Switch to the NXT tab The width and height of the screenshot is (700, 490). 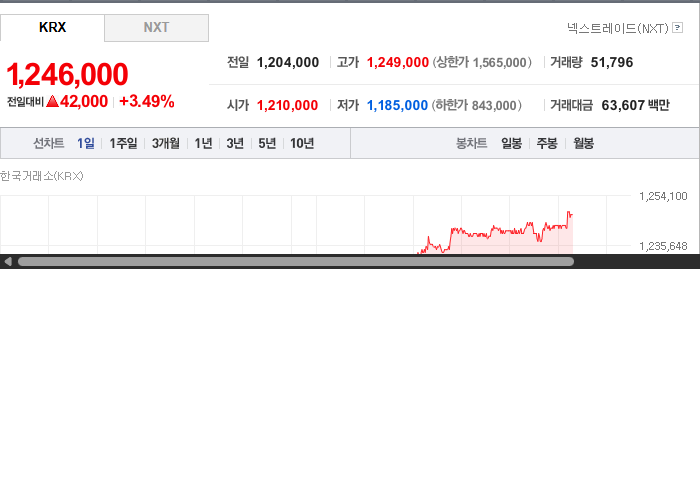(x=156, y=28)
